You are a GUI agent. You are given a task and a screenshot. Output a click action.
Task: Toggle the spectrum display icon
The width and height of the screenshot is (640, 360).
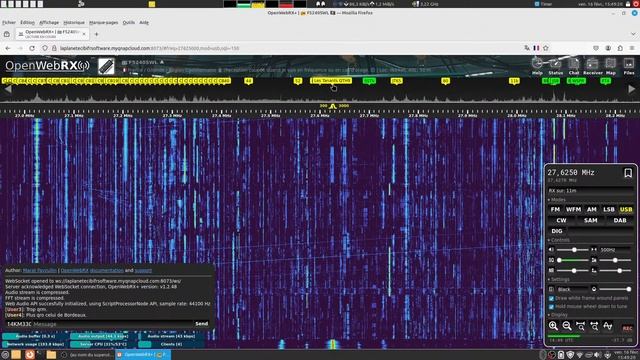(608, 326)
